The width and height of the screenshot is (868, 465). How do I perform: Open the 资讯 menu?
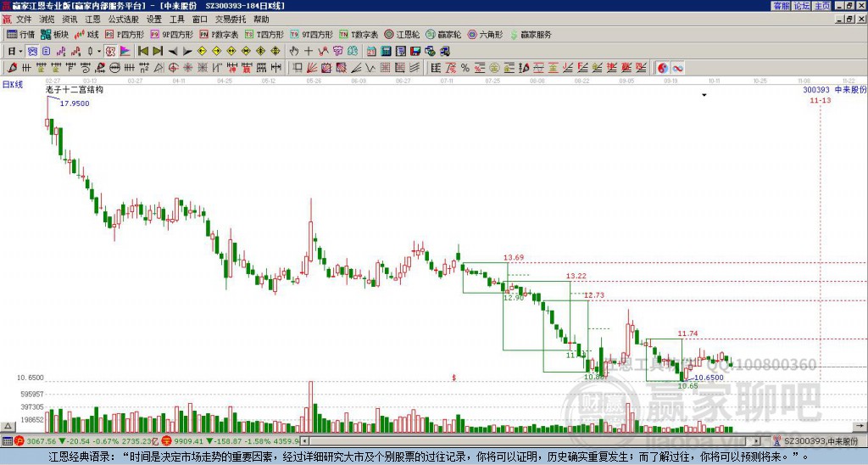click(x=70, y=20)
